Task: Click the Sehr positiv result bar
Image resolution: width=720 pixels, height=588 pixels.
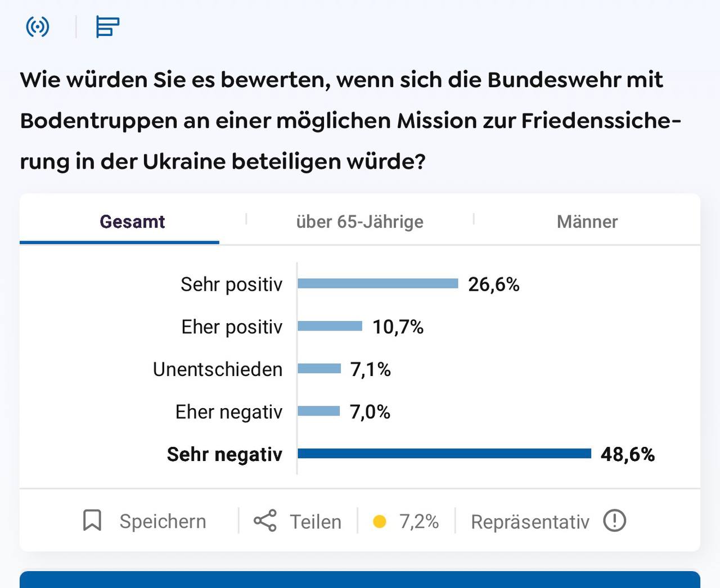Action: click(x=378, y=283)
